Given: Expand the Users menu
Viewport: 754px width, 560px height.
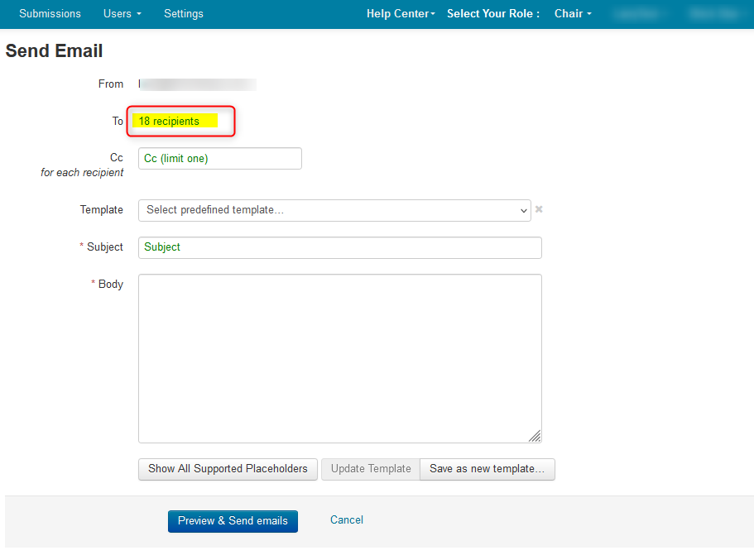Looking at the screenshot, I should tap(122, 13).
